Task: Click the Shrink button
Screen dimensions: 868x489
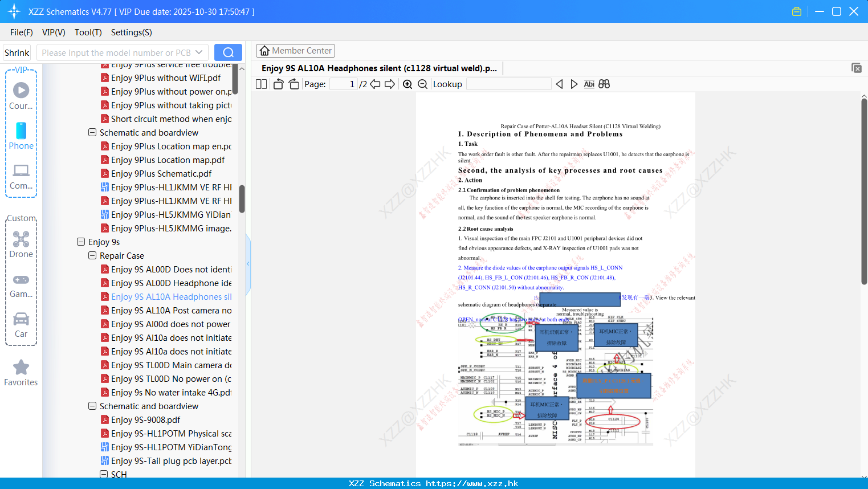Action: tap(17, 52)
